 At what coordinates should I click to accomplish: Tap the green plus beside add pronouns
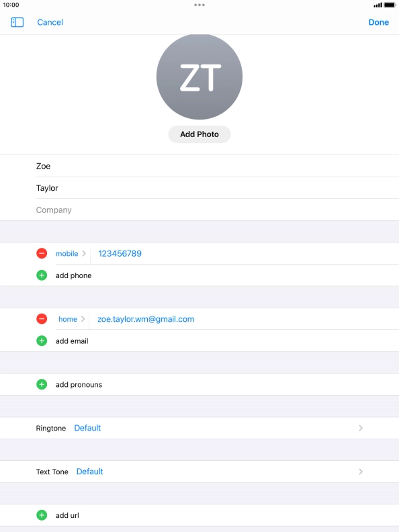[42, 384]
